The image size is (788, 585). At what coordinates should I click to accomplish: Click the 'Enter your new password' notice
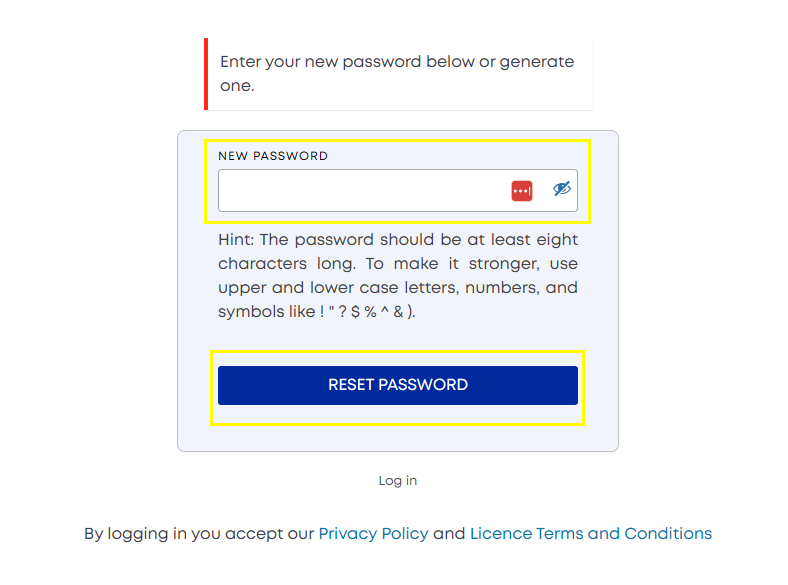tap(397, 73)
